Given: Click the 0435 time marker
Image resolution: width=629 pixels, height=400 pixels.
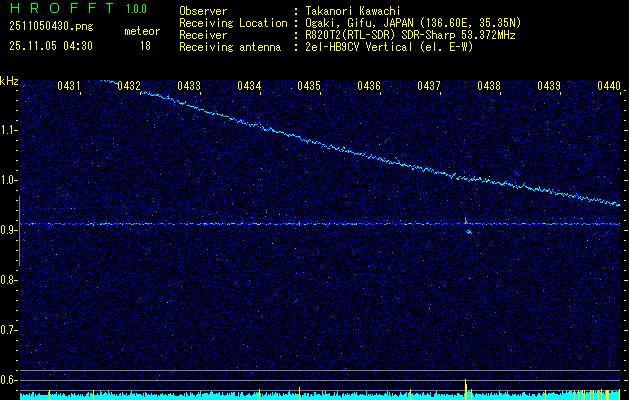Looking at the screenshot, I should [309, 86].
